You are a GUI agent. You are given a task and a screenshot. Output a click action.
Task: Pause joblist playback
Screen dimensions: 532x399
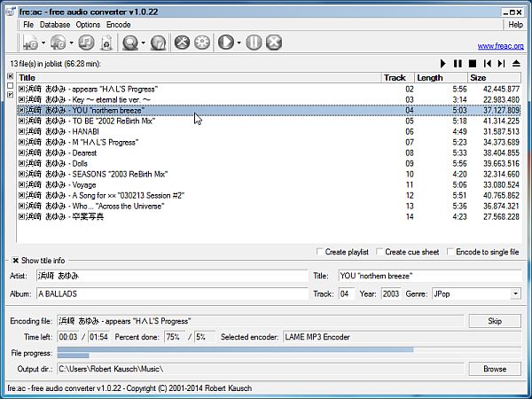point(458,64)
